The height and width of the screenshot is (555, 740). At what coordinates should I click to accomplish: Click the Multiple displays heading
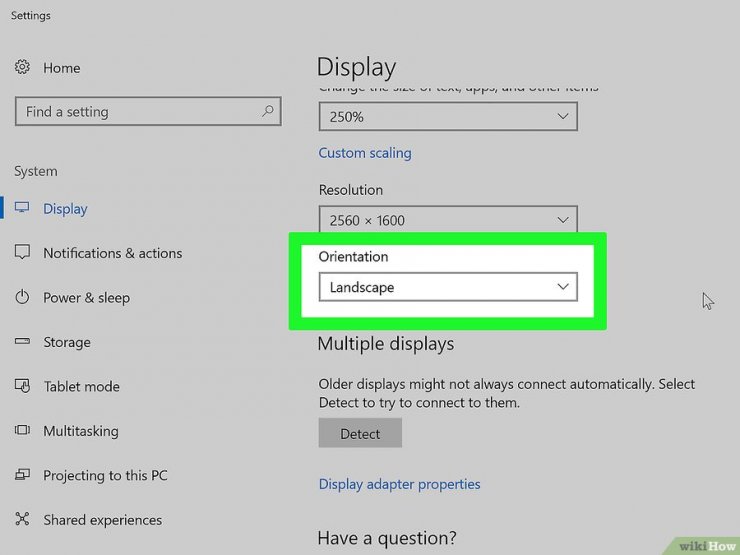point(386,344)
